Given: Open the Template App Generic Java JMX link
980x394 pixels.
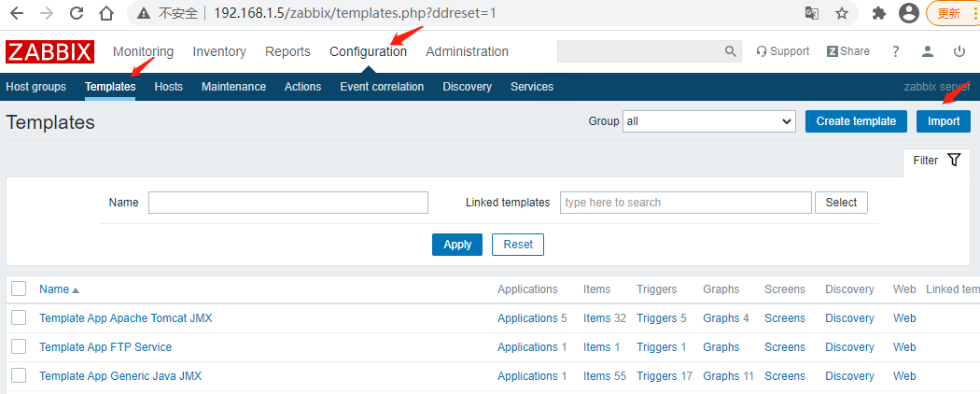Looking at the screenshot, I should (120, 375).
